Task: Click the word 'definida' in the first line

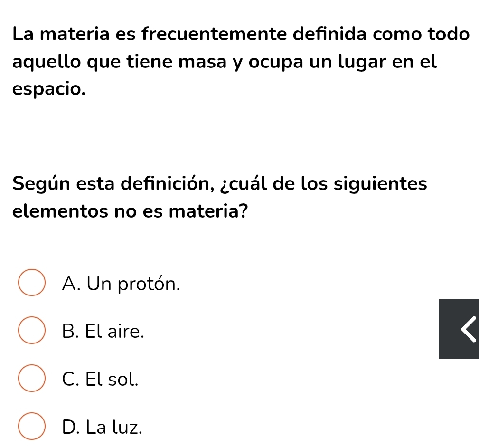Action: point(329,34)
